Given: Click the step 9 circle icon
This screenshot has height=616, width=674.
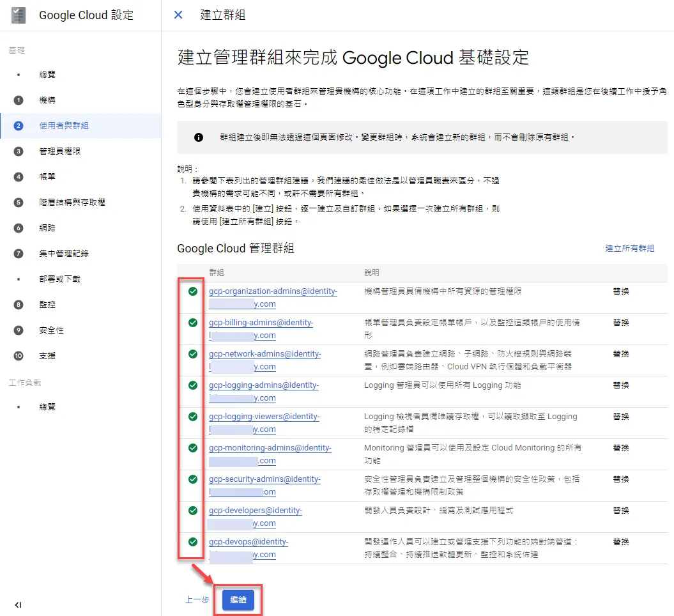Looking at the screenshot, I should tap(18, 330).
